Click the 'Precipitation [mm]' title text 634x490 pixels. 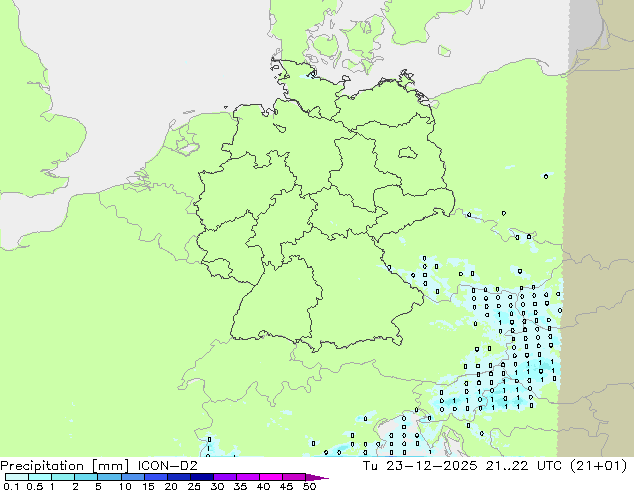pyautogui.click(x=65, y=466)
